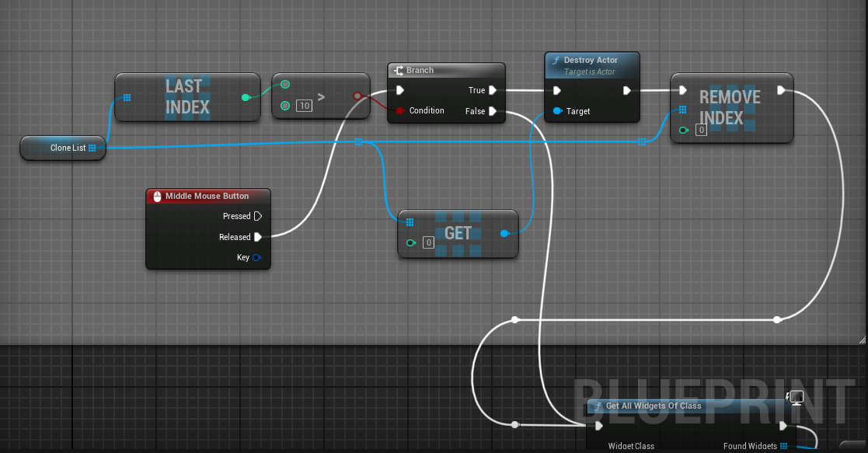Click the Branch node's flow-control icon
868x453 pixels.
click(x=398, y=71)
